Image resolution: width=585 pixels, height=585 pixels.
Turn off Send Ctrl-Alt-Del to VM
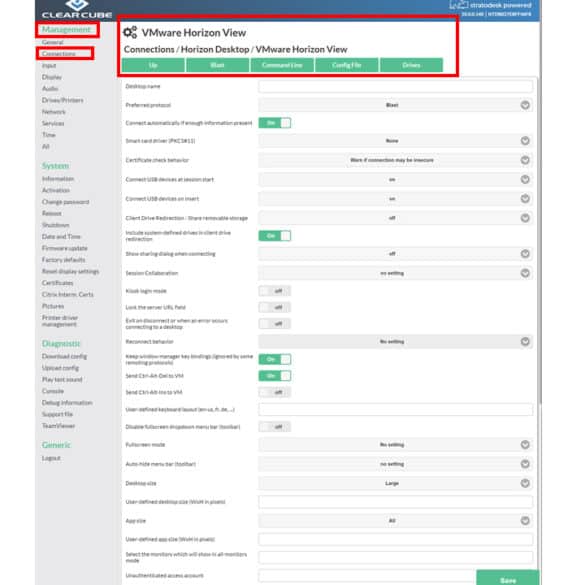click(x=275, y=376)
